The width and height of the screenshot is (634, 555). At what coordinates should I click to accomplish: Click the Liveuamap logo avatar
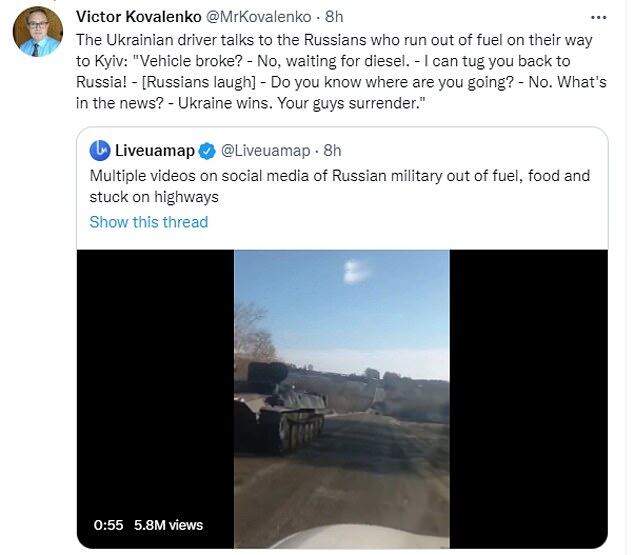(x=100, y=150)
